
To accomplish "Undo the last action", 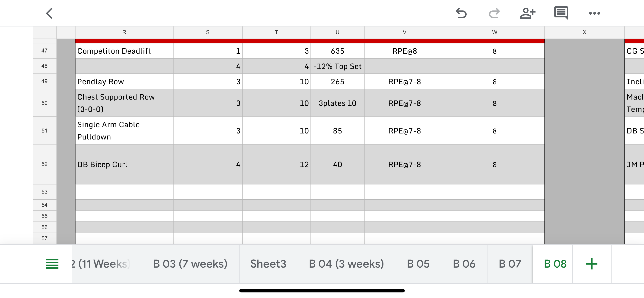I will tap(461, 13).
